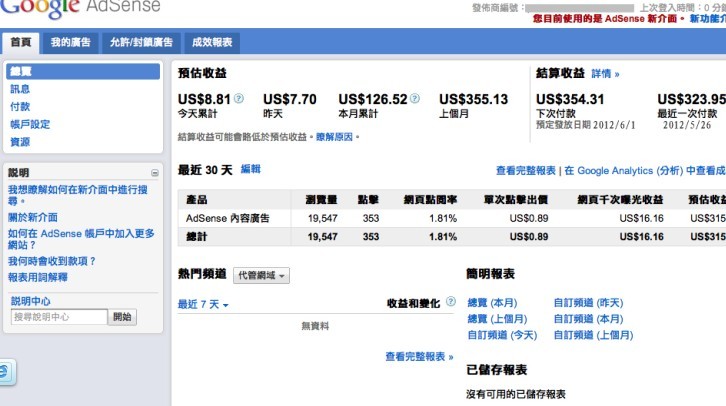726x406 pixels.
Task: Click the 單次點擊出價 column header
Action: point(516,200)
